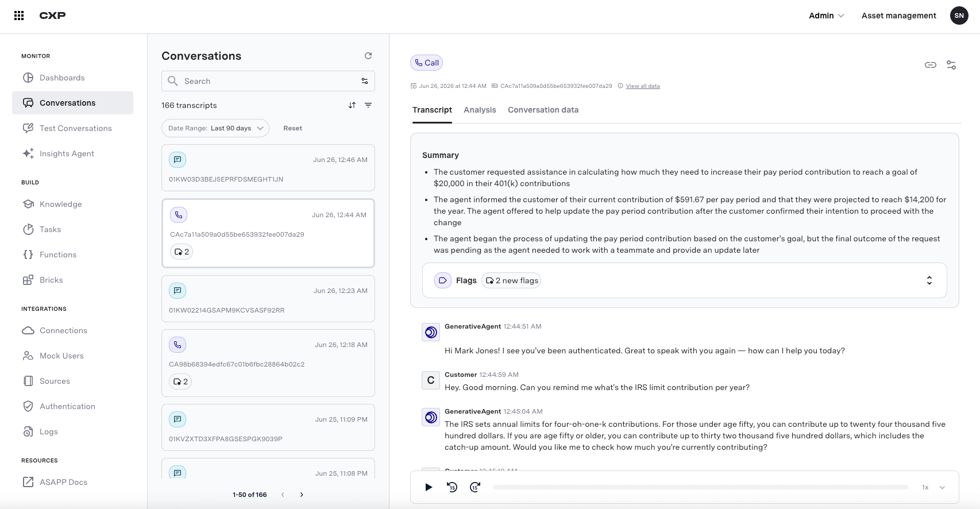Open Mock Users page
980x509 pixels.
pos(72,356)
